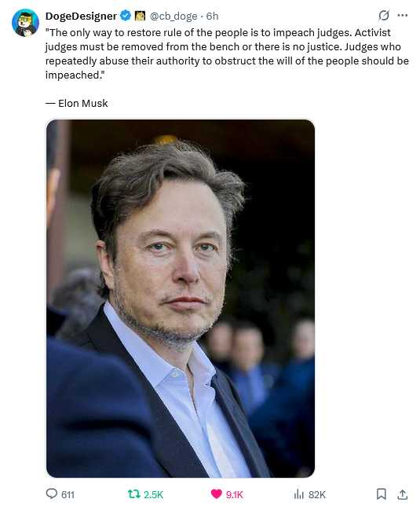This screenshot has width=420, height=510.
Task: Open the share post upload icon
Action: (403, 494)
